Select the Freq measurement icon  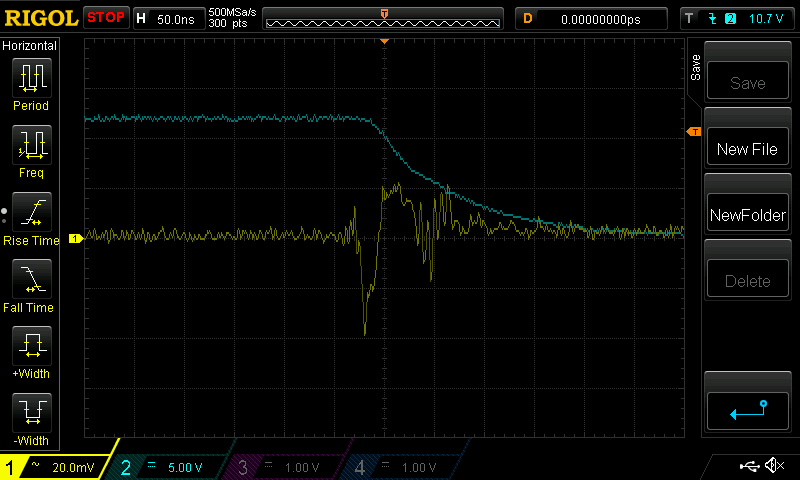(32, 144)
